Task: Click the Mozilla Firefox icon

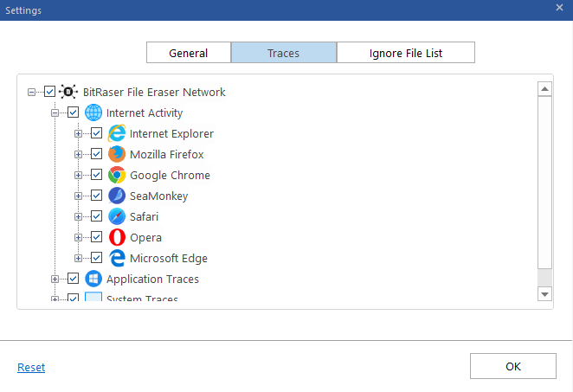Action: coord(117,154)
